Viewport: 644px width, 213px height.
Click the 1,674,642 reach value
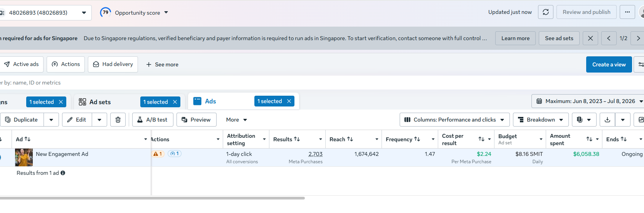click(x=367, y=154)
